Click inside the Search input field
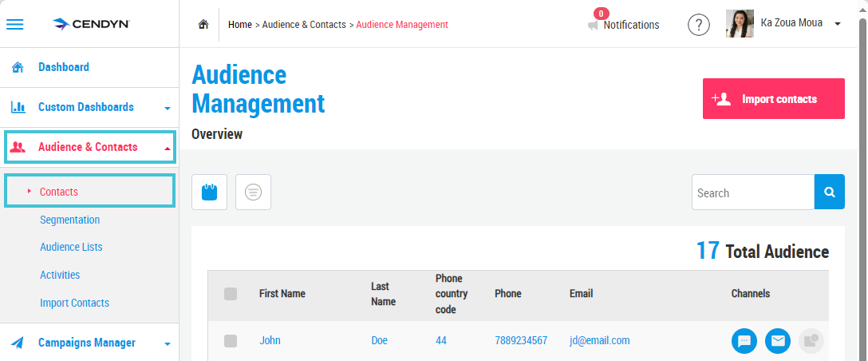The height and width of the screenshot is (361, 868). click(753, 192)
